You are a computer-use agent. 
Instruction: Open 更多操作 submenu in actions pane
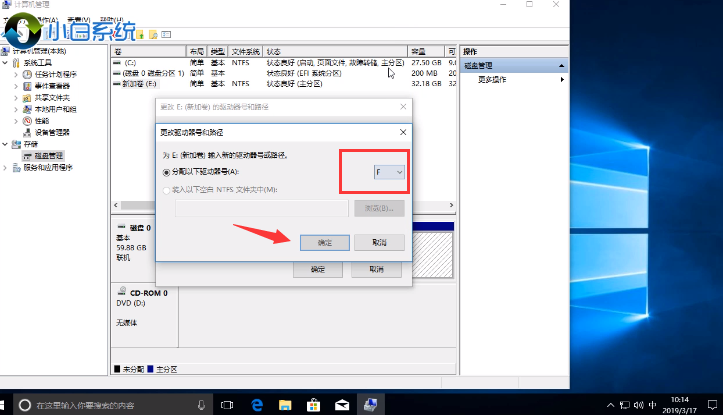[x=514, y=80]
